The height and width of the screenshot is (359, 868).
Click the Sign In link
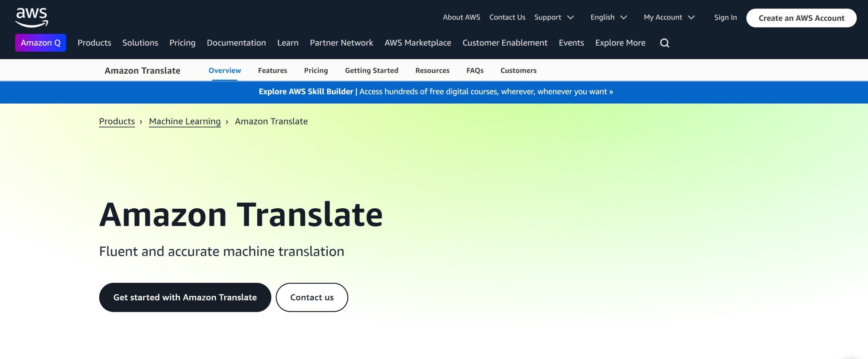click(725, 17)
